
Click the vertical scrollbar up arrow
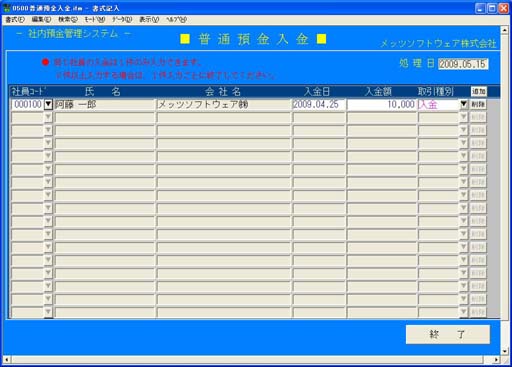[504, 30]
